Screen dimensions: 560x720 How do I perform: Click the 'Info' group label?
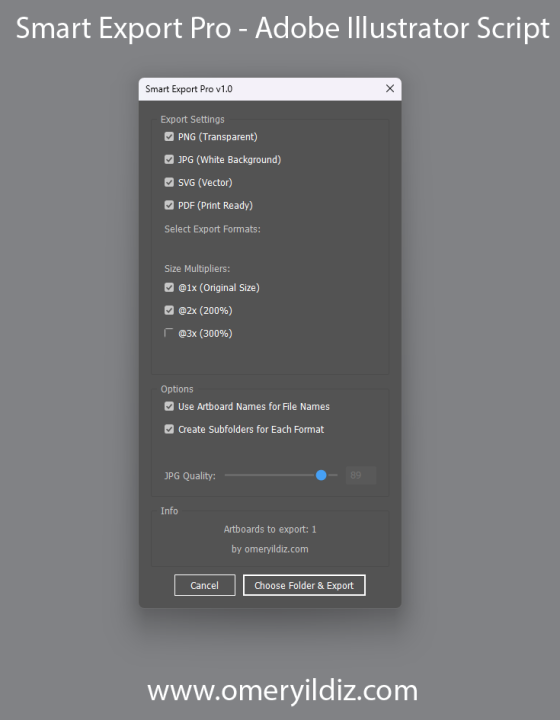(169, 511)
